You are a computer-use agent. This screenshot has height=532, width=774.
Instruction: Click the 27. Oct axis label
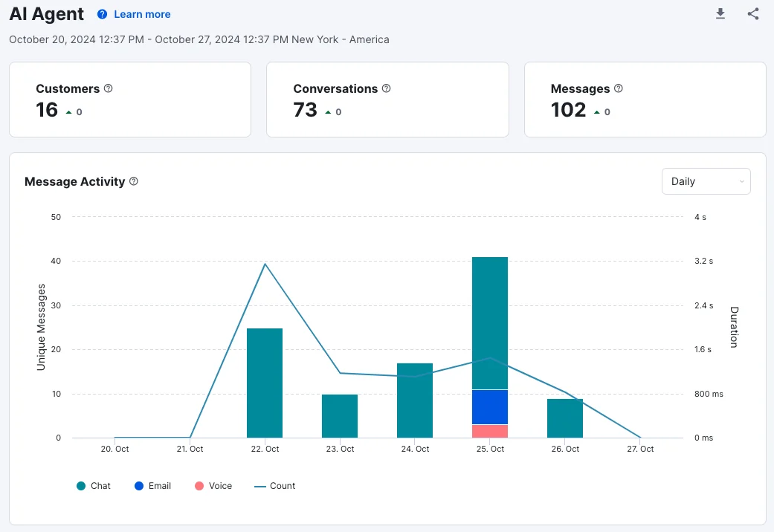click(640, 449)
